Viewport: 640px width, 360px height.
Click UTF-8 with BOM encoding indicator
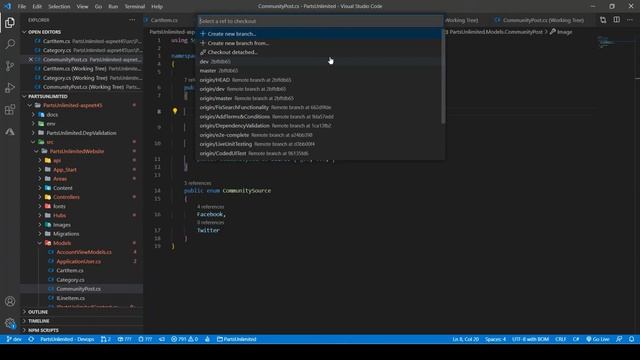pyautogui.click(x=530, y=339)
